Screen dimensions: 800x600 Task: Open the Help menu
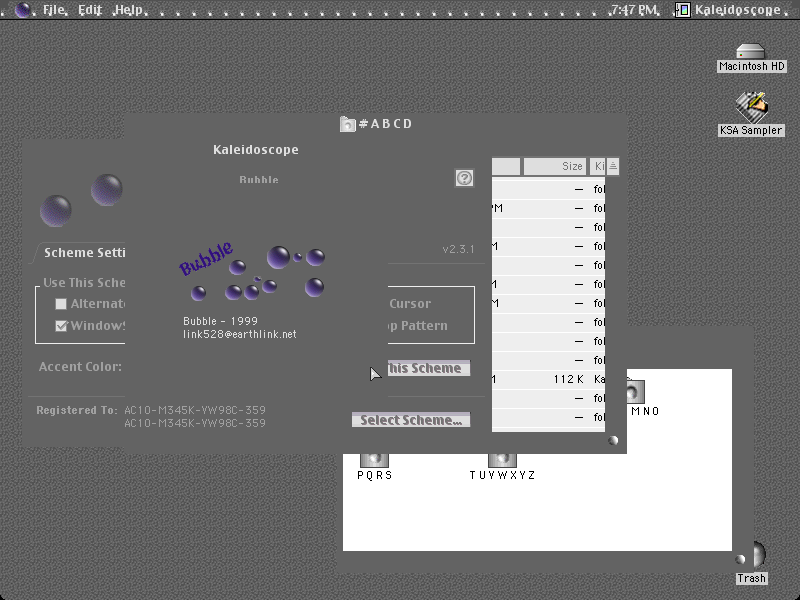(x=129, y=10)
